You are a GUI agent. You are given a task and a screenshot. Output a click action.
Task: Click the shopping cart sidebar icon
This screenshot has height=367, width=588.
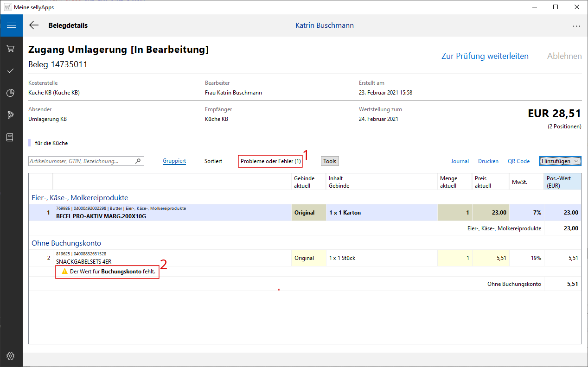pyautogui.click(x=11, y=49)
